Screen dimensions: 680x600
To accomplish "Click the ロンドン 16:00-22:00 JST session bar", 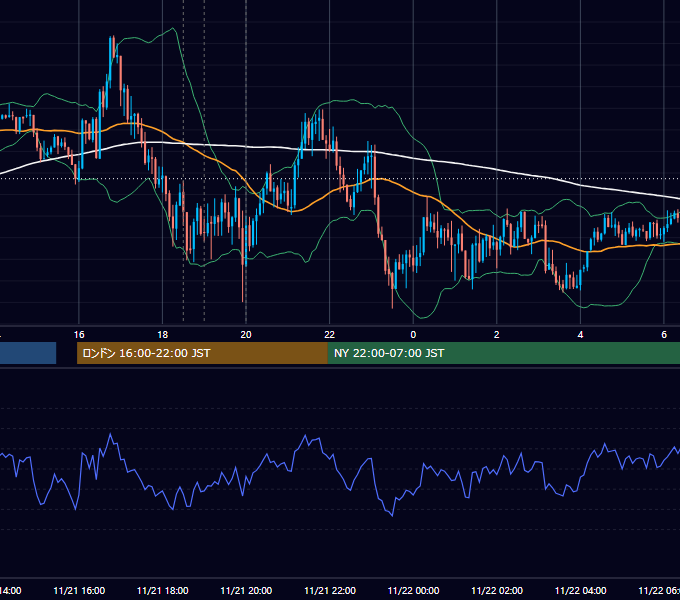I will pos(202,353).
